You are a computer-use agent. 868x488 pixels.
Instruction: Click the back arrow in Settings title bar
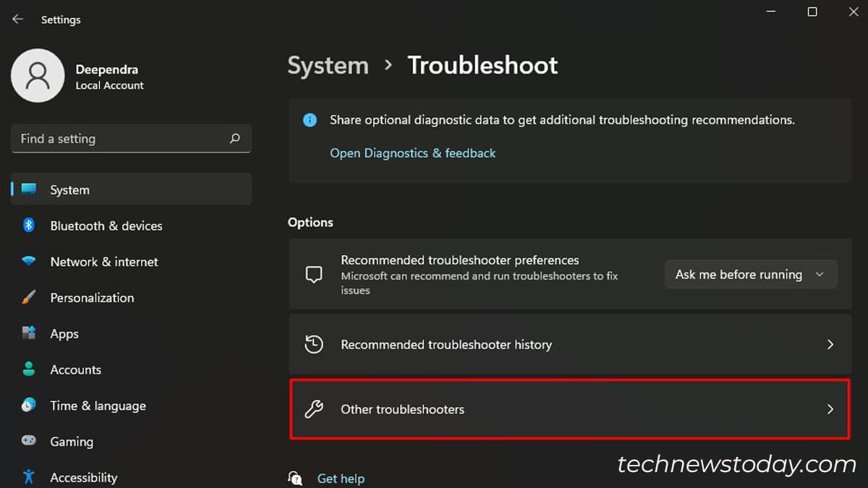coord(18,20)
